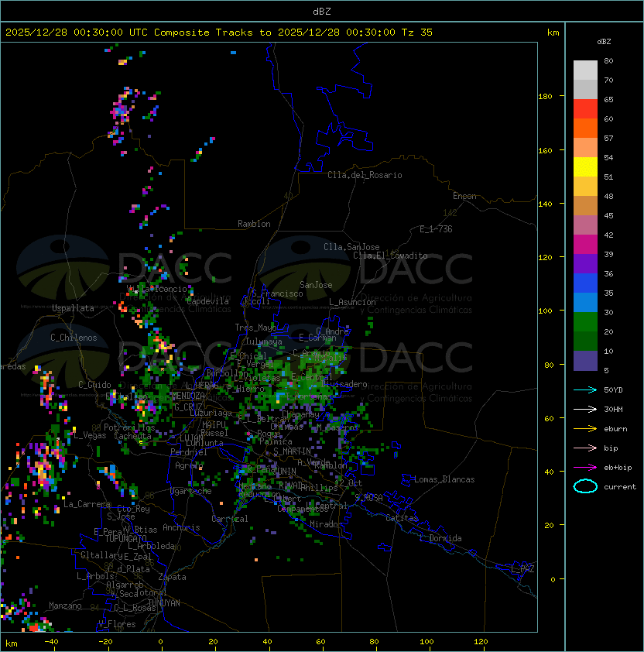The width and height of the screenshot is (644, 652).
Task: Click the 35 dBZ light blue swatch
Action: pyautogui.click(x=585, y=303)
